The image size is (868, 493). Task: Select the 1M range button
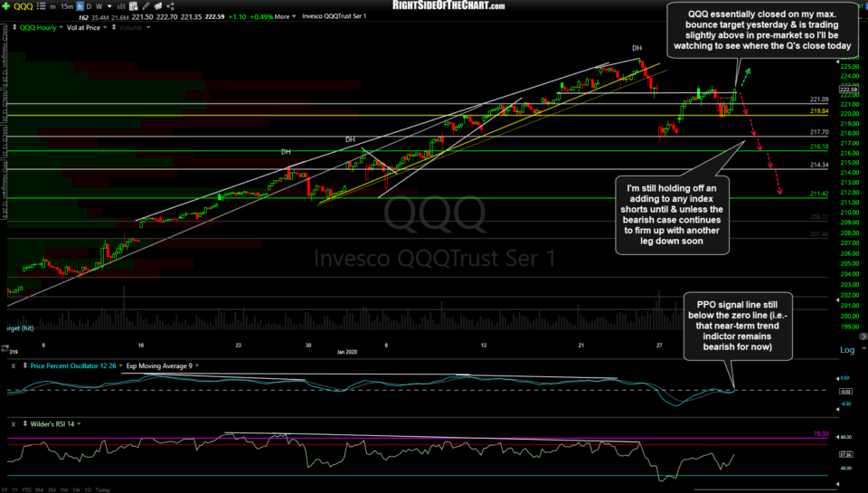(x=63, y=489)
